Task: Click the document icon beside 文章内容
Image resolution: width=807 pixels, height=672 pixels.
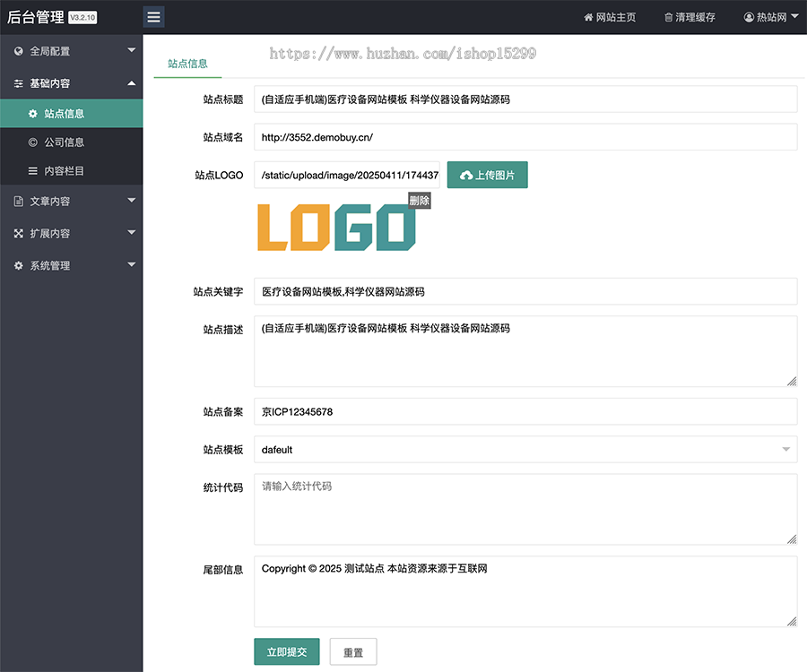Action: tap(19, 201)
